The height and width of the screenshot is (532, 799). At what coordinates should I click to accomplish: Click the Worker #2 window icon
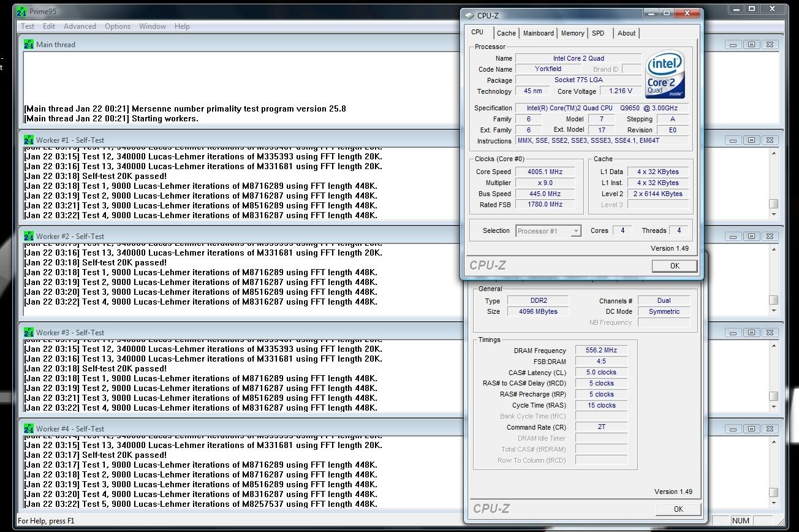29,236
